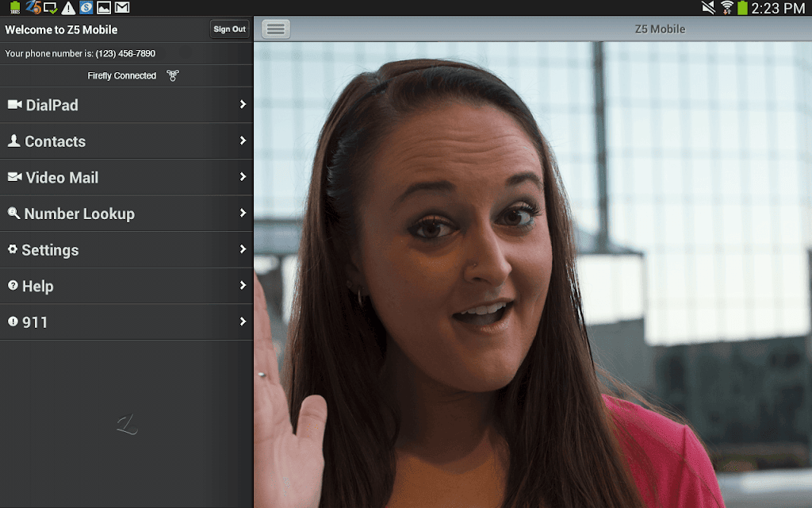The width and height of the screenshot is (812, 508).
Task: Click the Settings gear icon
Action: pos(13,248)
